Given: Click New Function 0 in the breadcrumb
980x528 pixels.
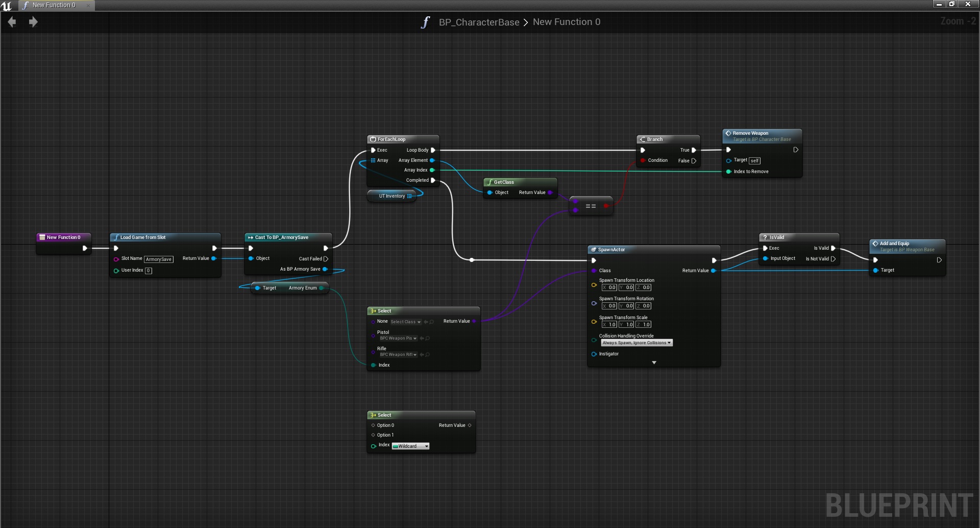Looking at the screenshot, I should click(x=567, y=22).
